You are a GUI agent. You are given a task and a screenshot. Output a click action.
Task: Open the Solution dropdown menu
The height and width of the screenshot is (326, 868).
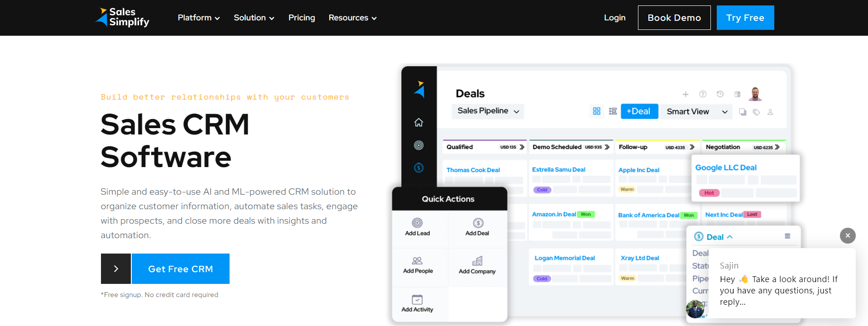[x=254, y=18]
